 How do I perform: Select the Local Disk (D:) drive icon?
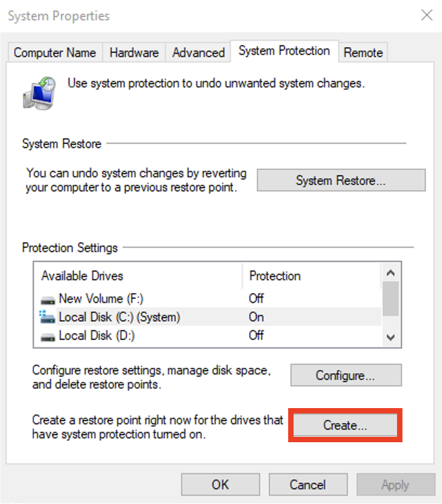(x=48, y=337)
